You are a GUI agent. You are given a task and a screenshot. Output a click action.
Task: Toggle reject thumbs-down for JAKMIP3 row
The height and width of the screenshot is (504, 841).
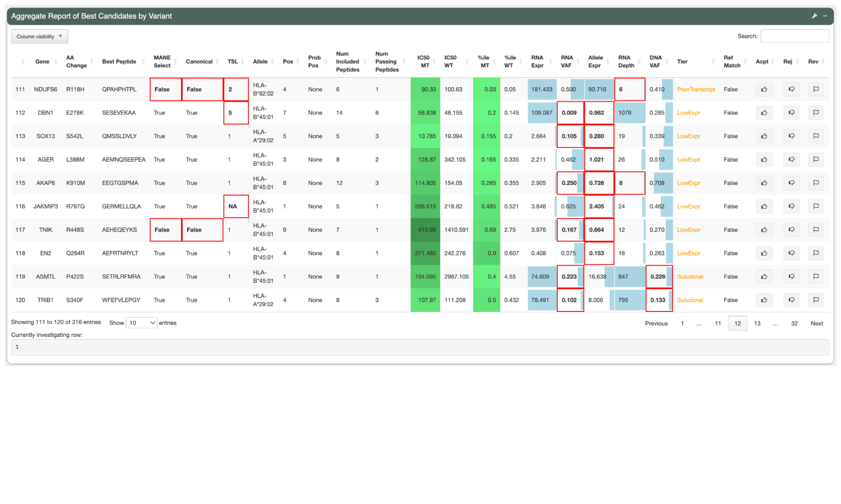click(x=791, y=207)
